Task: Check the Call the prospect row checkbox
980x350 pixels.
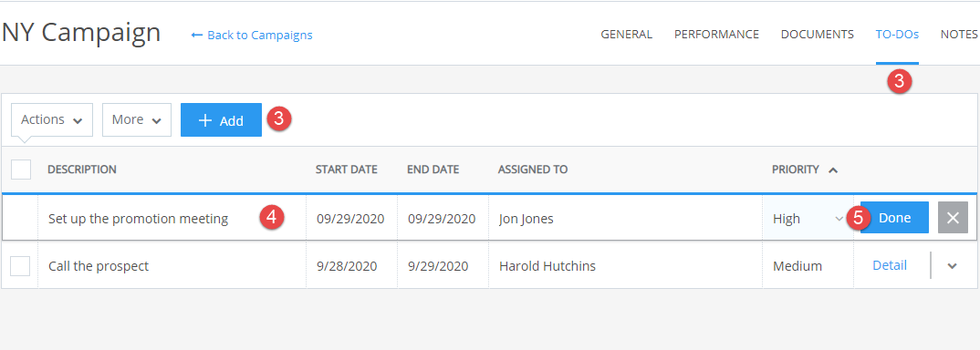Action: [x=21, y=266]
